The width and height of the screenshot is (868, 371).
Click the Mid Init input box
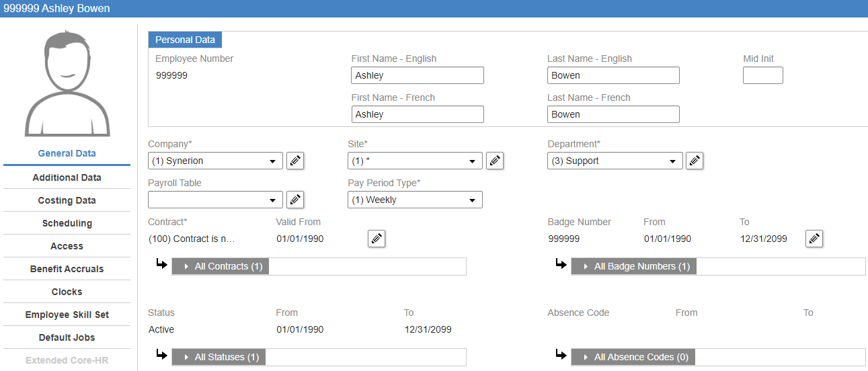pos(762,75)
